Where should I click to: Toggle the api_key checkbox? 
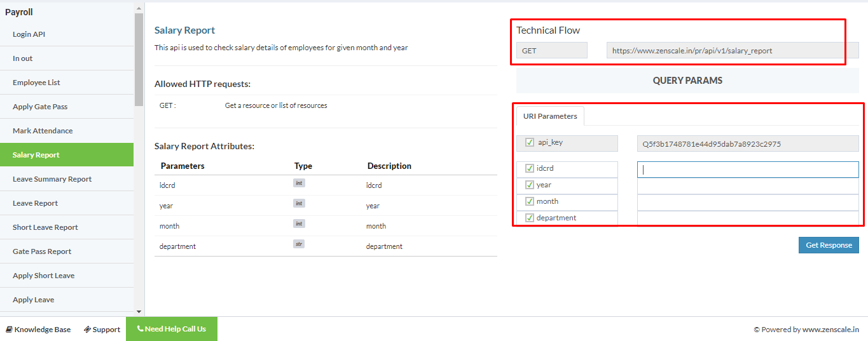coord(530,143)
